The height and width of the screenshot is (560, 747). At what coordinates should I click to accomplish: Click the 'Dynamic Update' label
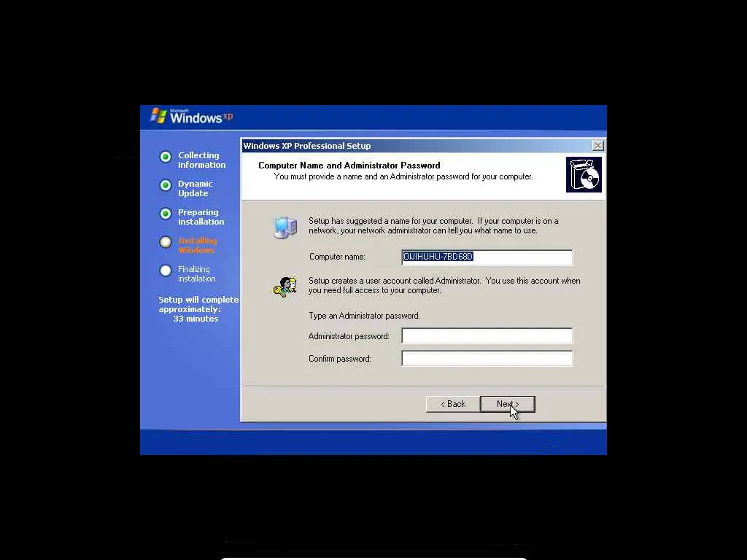[x=195, y=189]
